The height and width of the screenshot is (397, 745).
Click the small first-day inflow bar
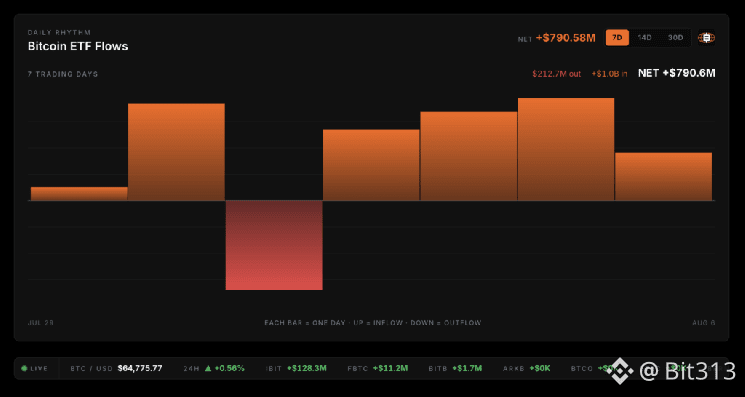pos(79,194)
